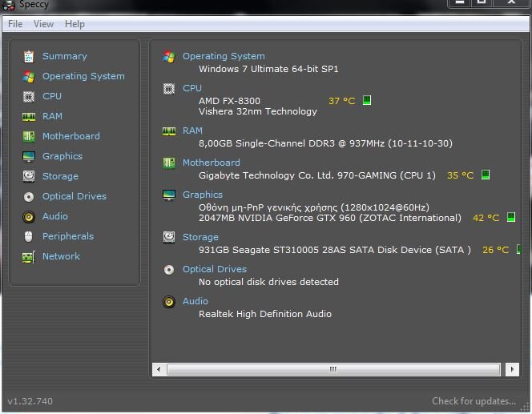Click the horizontal scrollbar thumb
The width and height of the screenshot is (532, 414).
(333, 369)
